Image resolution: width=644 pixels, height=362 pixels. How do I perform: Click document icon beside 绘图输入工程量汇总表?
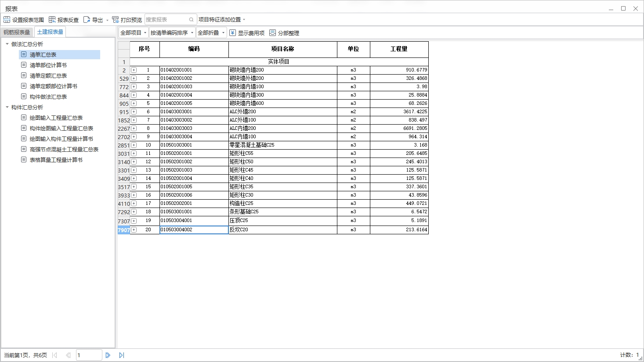point(24,118)
